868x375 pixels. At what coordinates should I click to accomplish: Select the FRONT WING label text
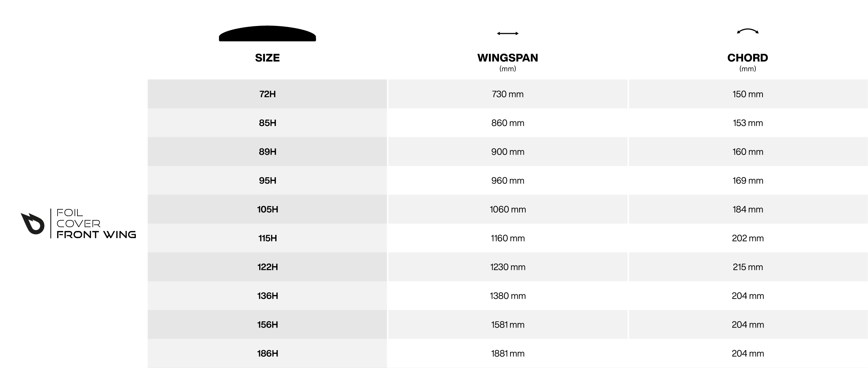pyautogui.click(x=96, y=235)
